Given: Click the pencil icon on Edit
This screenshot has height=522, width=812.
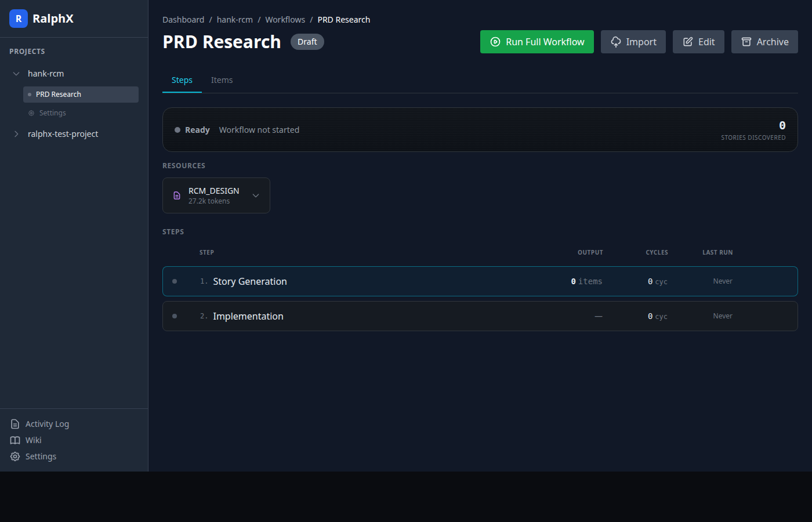Looking at the screenshot, I should [x=688, y=42].
